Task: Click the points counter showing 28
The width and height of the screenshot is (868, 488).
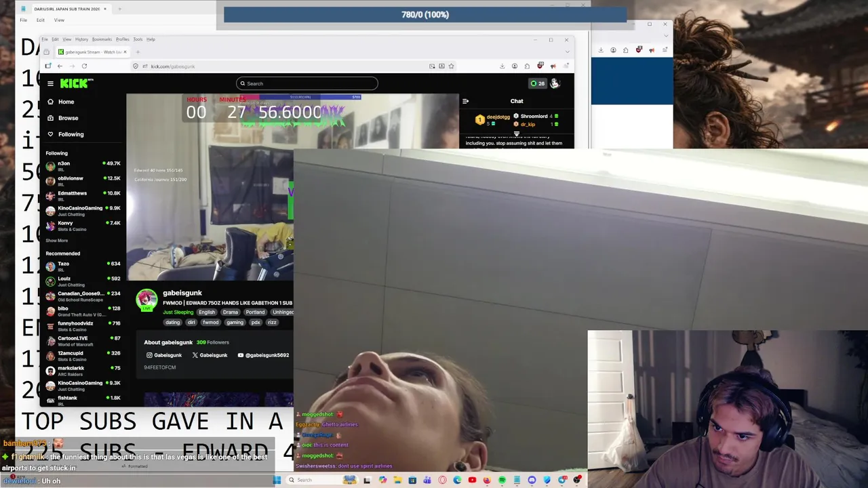Action: coord(538,83)
